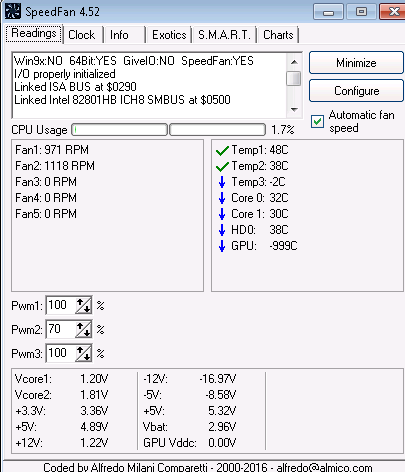Click the '1.7%' CPU usage value
The height and width of the screenshot is (472, 405).
coord(283,130)
